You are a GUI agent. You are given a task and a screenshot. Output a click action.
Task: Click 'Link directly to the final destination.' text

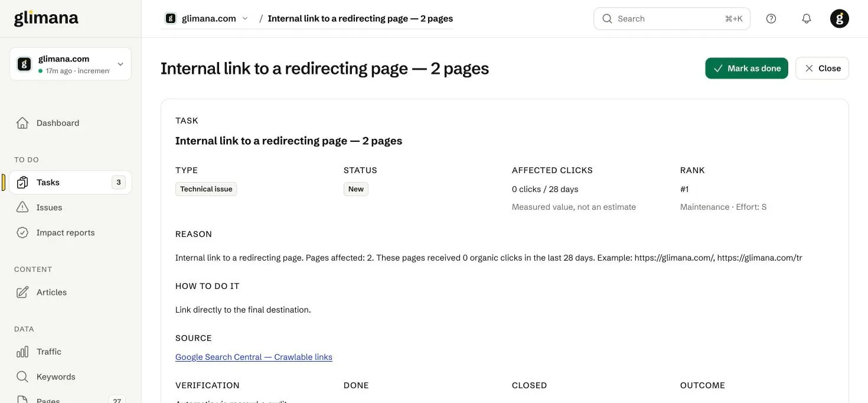243,310
